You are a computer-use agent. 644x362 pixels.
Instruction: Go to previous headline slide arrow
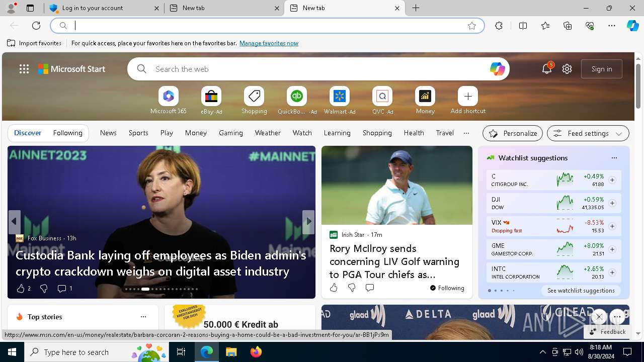coord(15,222)
